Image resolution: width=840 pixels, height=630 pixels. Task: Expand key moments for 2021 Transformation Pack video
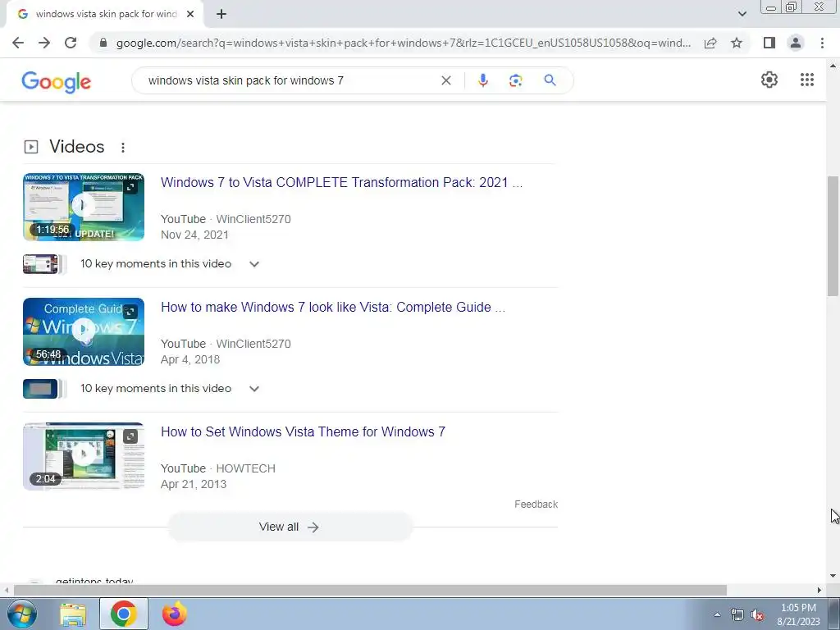point(254,264)
